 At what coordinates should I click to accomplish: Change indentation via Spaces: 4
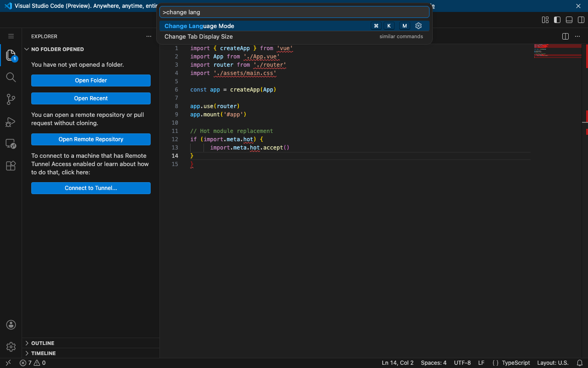434,363
